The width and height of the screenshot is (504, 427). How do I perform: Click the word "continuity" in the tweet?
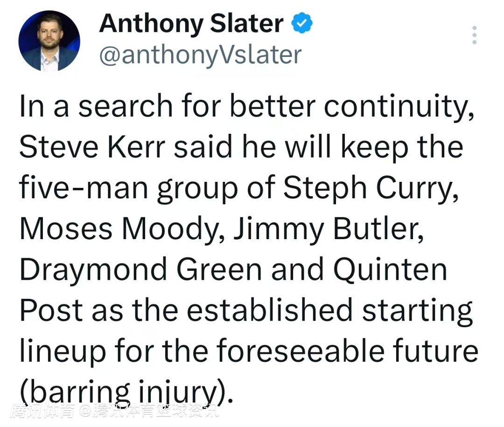[396, 107]
